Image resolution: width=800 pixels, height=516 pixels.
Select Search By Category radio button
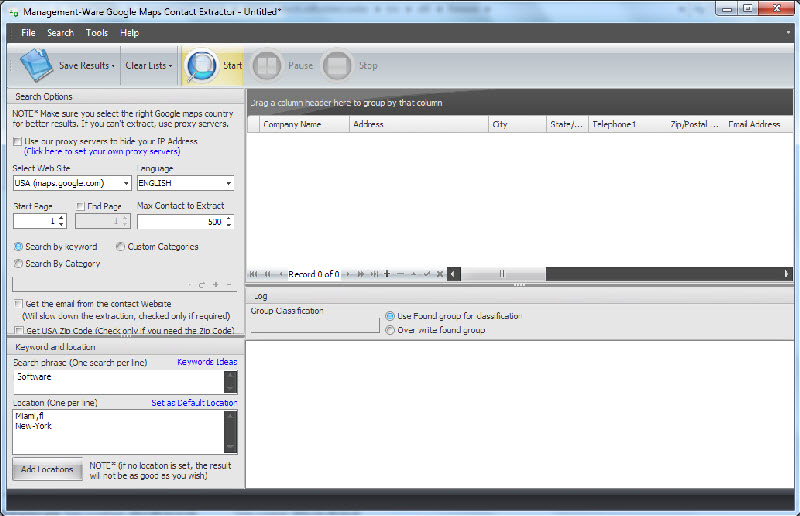point(18,263)
